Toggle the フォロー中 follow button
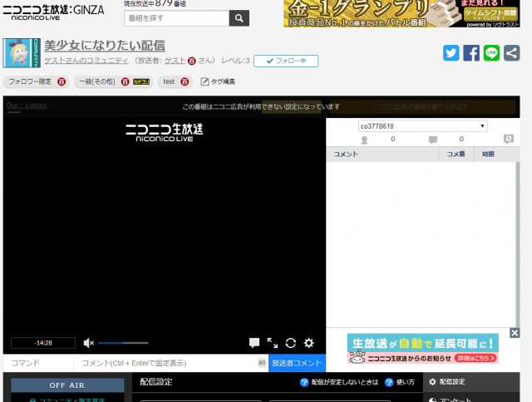532x402 pixels. pos(286,61)
